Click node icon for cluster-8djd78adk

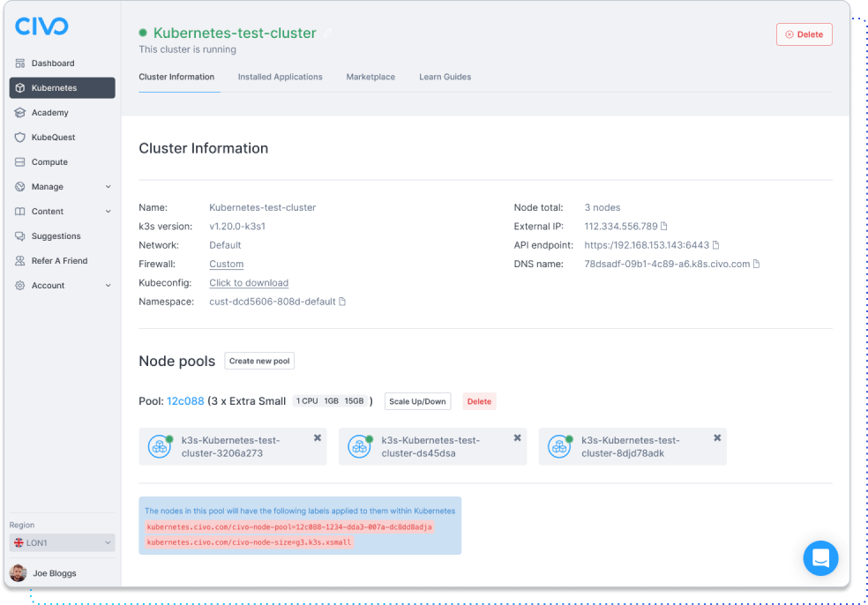point(559,446)
